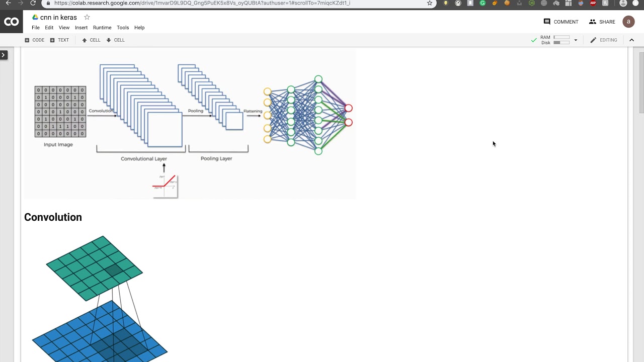Image resolution: width=644 pixels, height=362 pixels.
Task: Open the RAM and Disk resources dropdown
Action: (x=576, y=40)
